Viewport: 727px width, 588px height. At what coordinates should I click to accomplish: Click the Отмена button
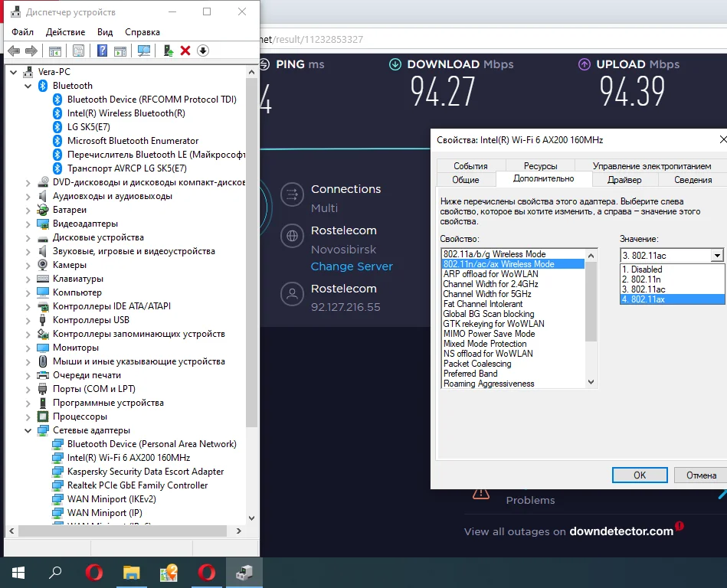[x=701, y=475]
